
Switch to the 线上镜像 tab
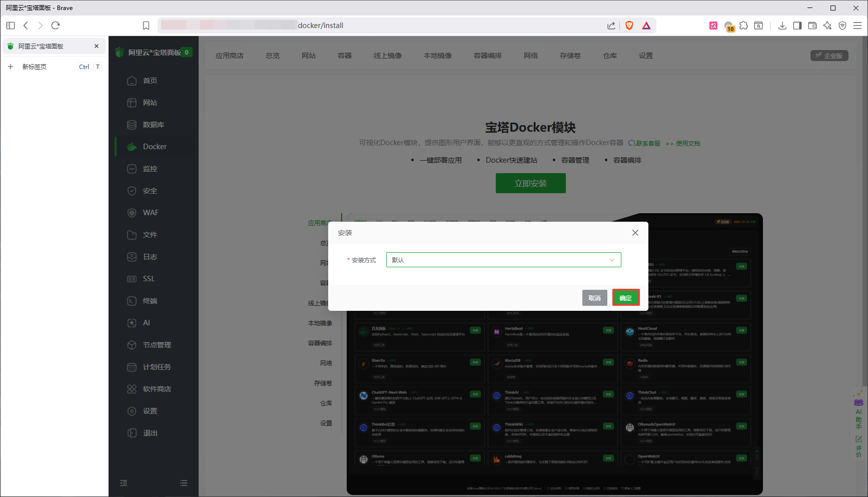pyautogui.click(x=388, y=56)
